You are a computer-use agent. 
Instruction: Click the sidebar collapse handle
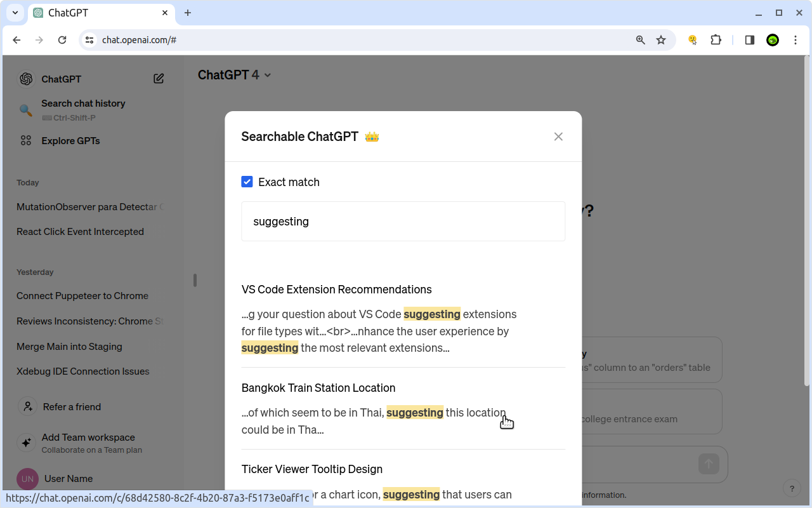(x=195, y=280)
